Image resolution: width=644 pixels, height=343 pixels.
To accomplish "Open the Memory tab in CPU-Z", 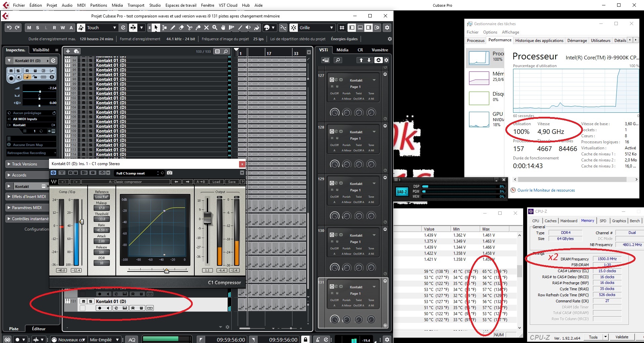I will [588, 220].
